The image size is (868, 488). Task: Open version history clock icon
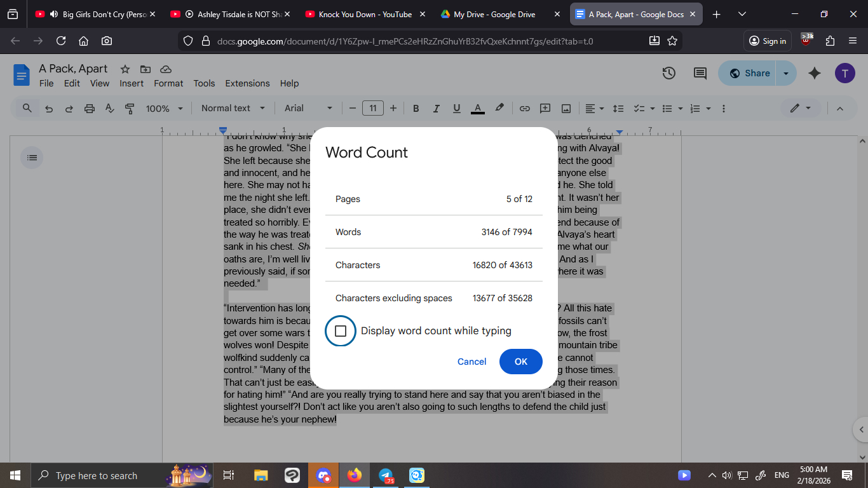668,73
